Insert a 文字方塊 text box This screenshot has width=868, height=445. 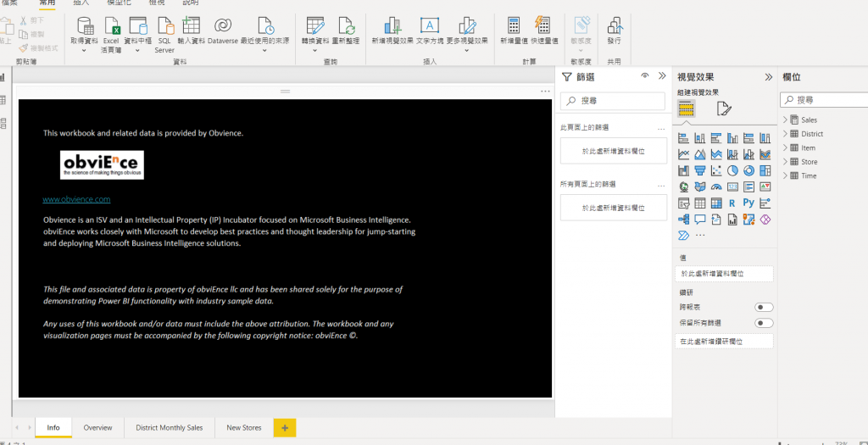(430, 31)
